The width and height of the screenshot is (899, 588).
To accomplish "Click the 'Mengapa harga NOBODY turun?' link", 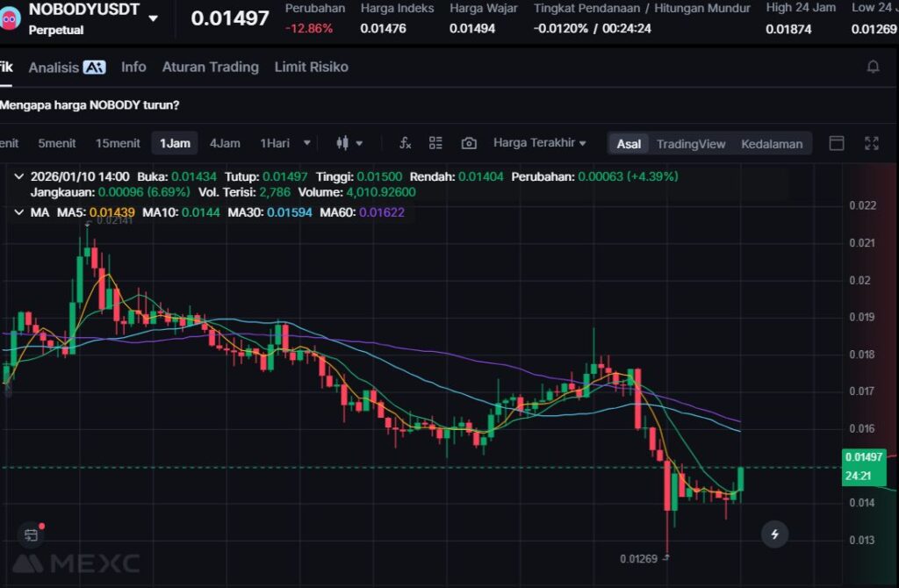I will click(90, 104).
